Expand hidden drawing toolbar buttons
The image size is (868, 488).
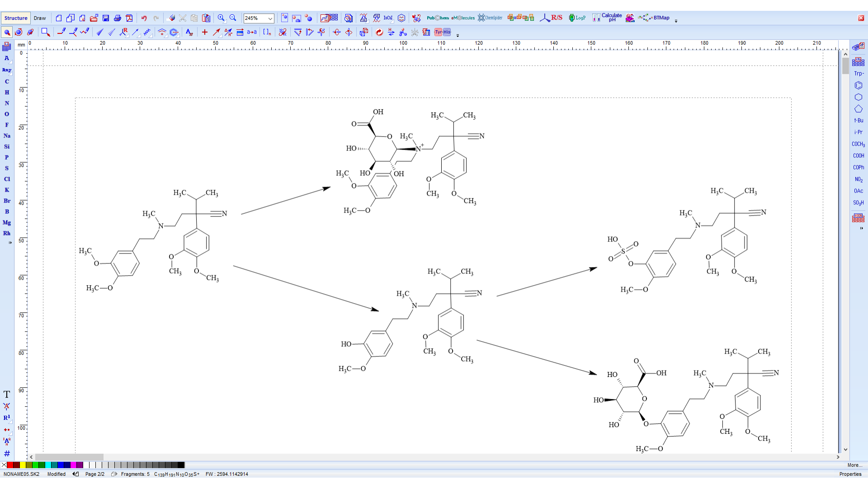click(x=458, y=35)
